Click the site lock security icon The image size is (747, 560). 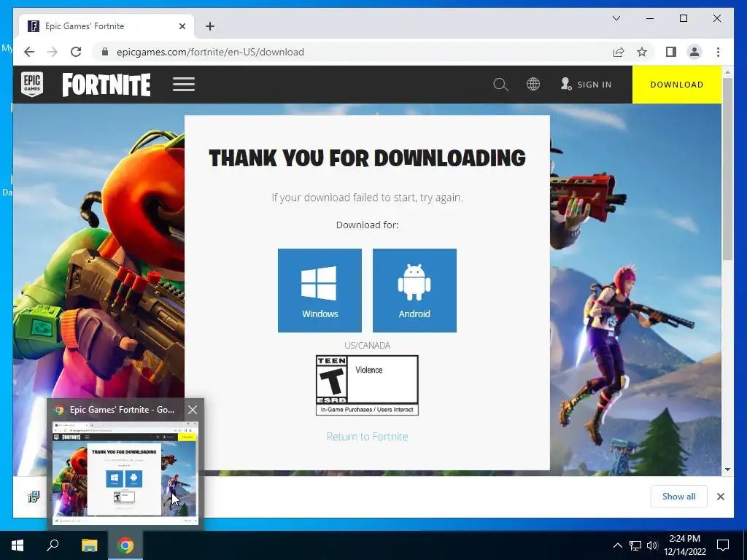105,52
